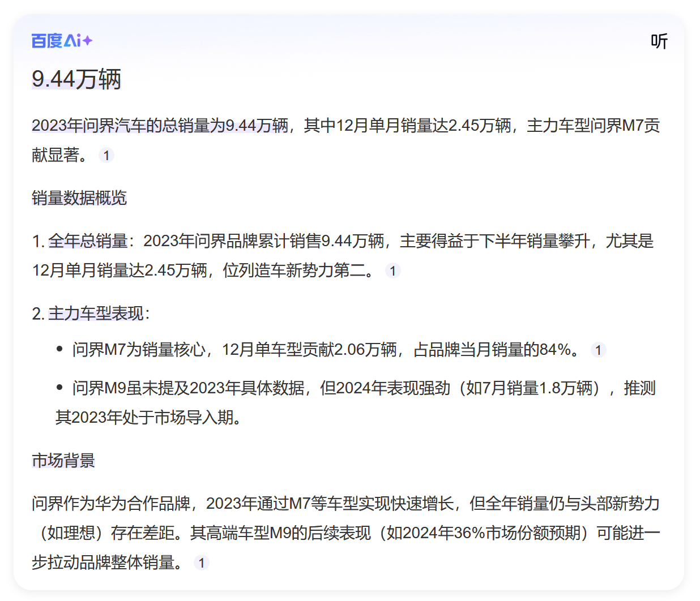Click the 全年总销量 list label
The width and height of the screenshot is (700, 601).
pyautogui.click(x=88, y=241)
